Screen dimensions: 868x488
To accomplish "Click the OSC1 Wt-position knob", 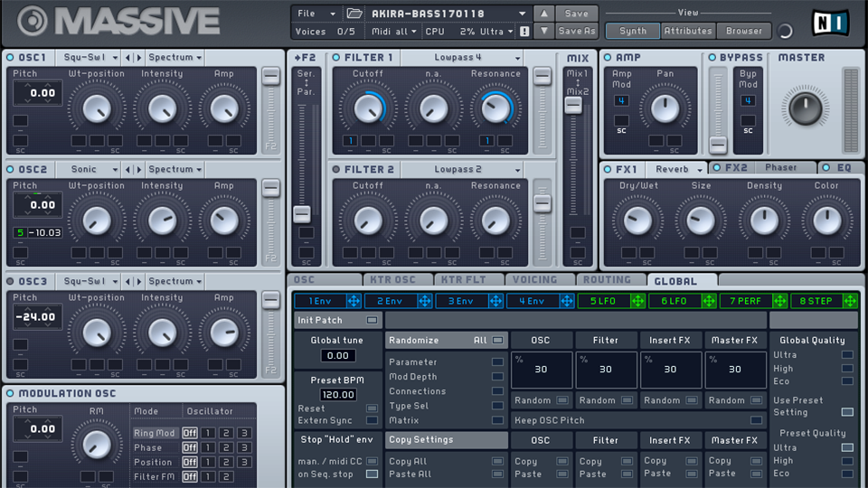I will point(97,108).
